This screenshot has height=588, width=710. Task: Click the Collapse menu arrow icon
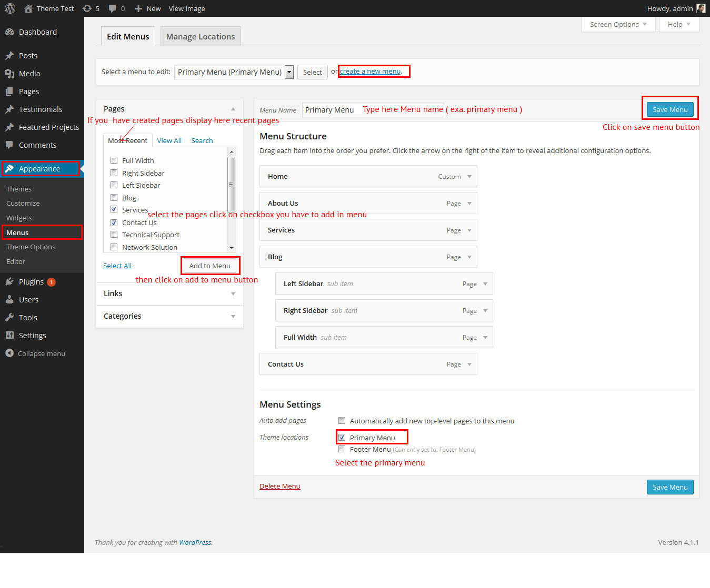coord(9,353)
